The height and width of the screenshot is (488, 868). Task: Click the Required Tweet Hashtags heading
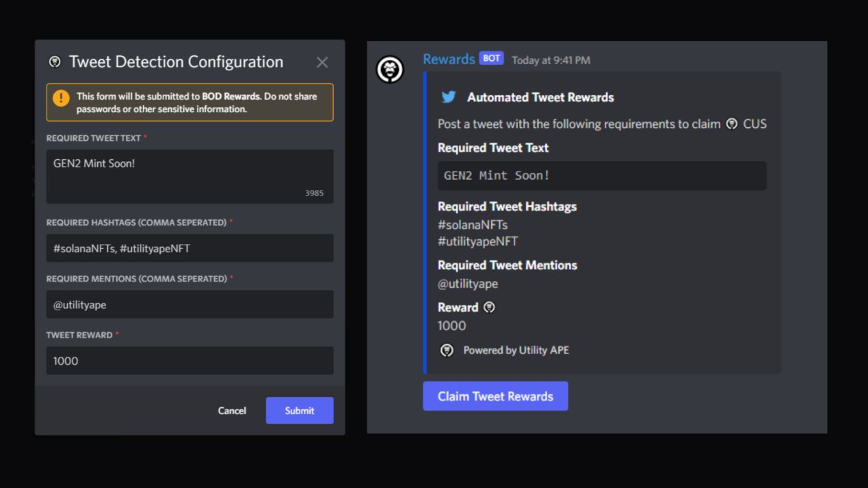click(507, 206)
